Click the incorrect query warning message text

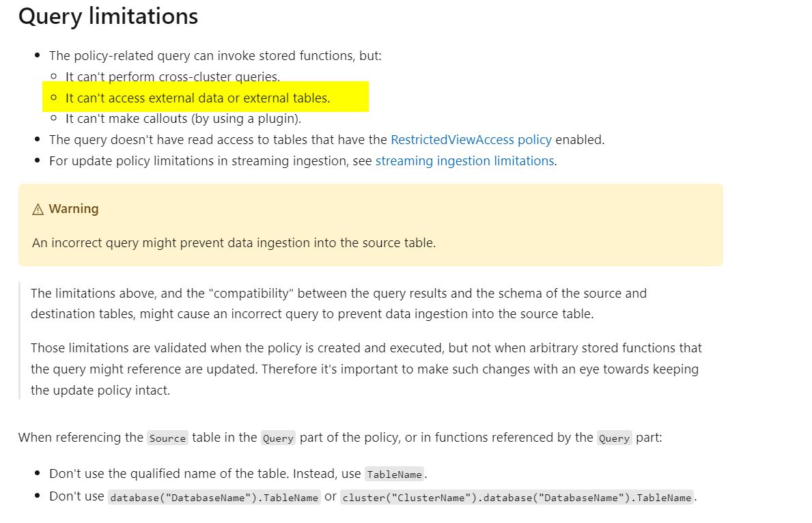click(x=234, y=243)
